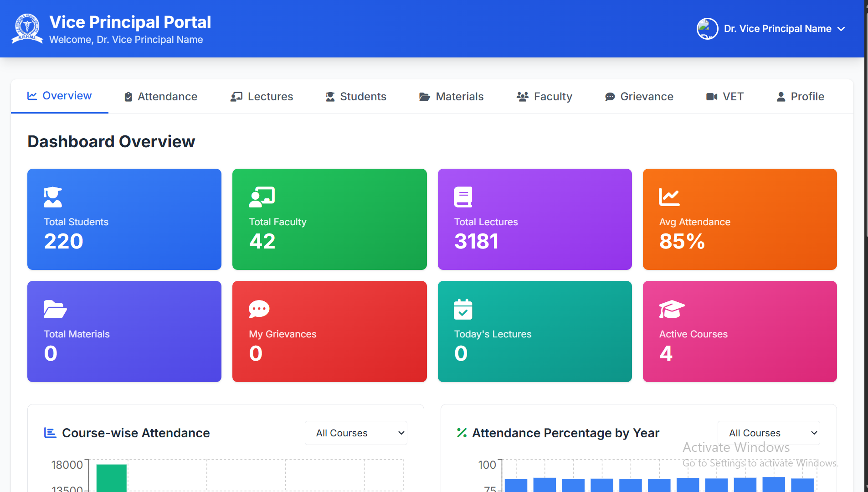Click the Faculty group icon in tab bar
The width and height of the screenshot is (868, 492).
pos(523,97)
